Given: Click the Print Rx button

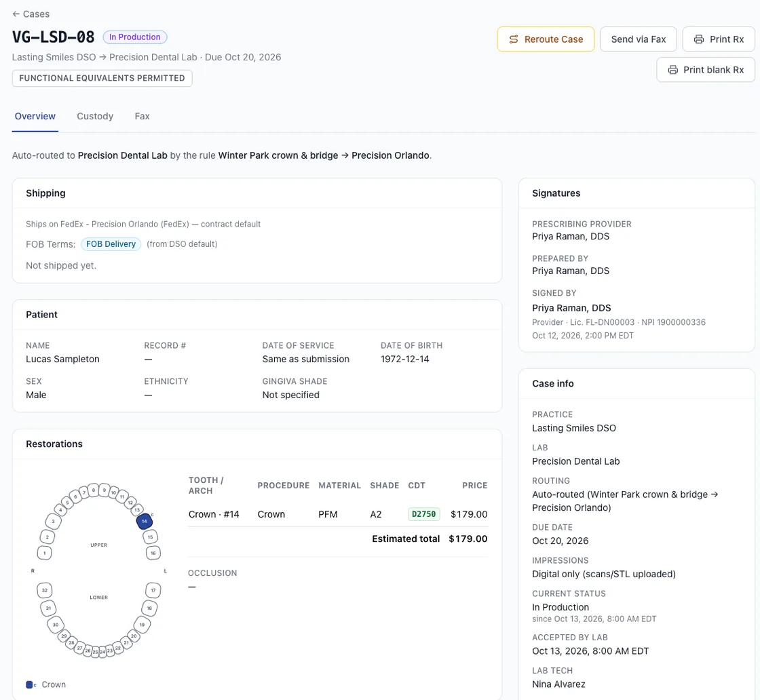Looking at the screenshot, I should pyautogui.click(x=719, y=39).
